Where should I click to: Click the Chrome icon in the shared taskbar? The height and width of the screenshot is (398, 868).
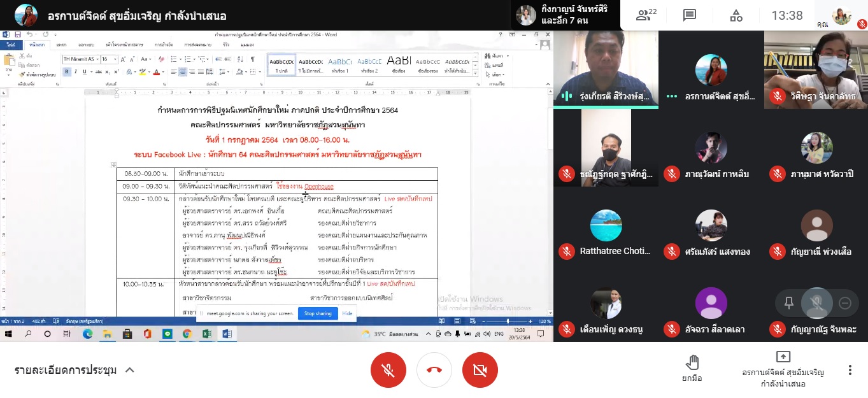point(187,334)
